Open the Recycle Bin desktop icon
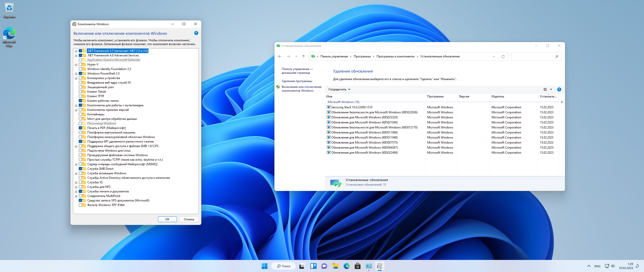The height and width of the screenshot is (272, 644). [9, 11]
